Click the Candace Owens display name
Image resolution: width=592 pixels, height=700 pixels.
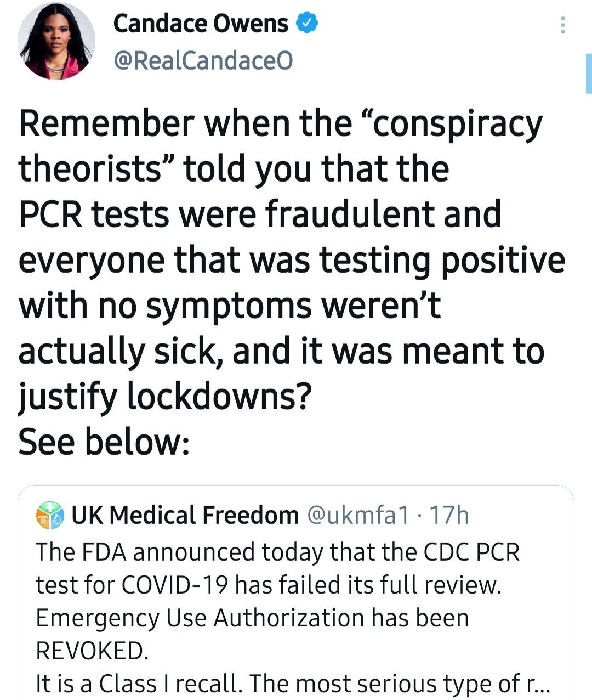tap(201, 24)
